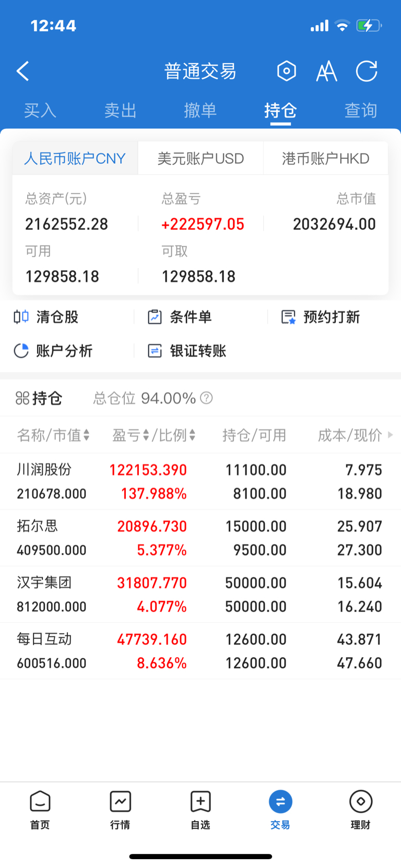Tap 汉宇集团 cost price 15.604
The image size is (401, 868).
(x=360, y=582)
